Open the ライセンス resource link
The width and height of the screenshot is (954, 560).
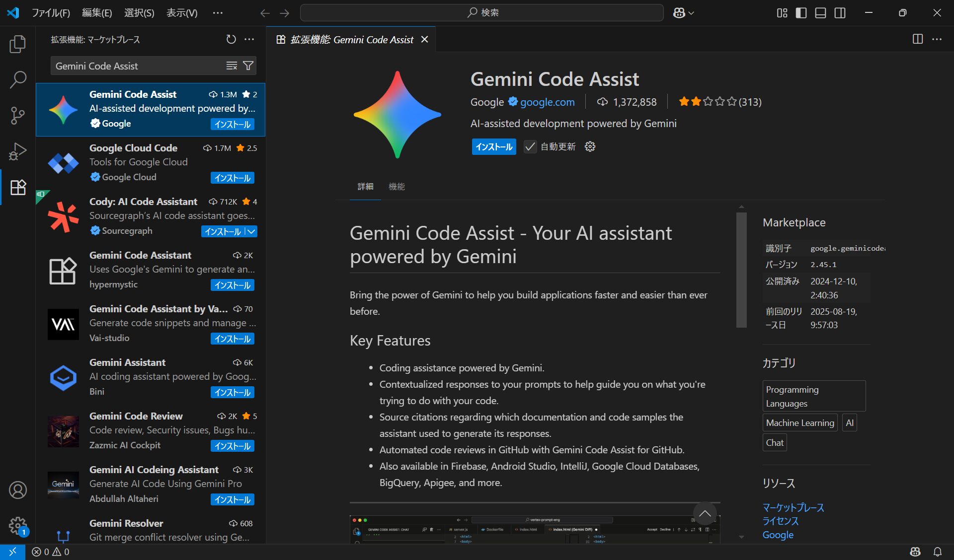pyautogui.click(x=781, y=521)
